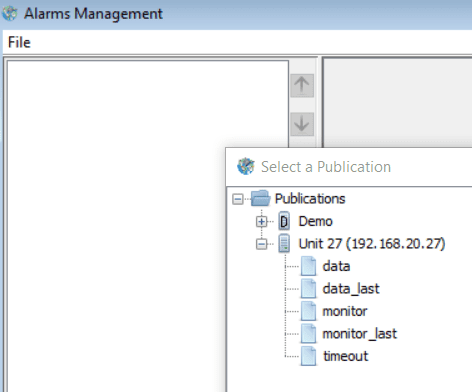Click the Unit 27 server icon
The width and height of the screenshot is (472, 392).
click(284, 243)
